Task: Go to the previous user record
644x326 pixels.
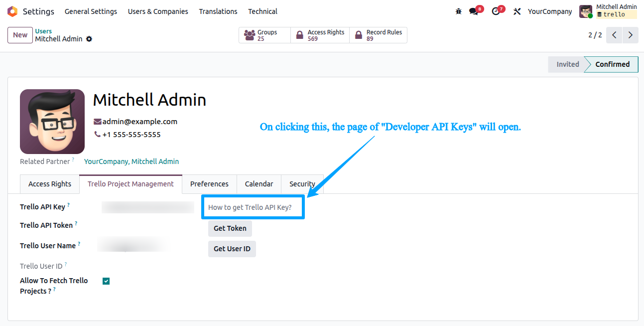Action: pyautogui.click(x=614, y=35)
